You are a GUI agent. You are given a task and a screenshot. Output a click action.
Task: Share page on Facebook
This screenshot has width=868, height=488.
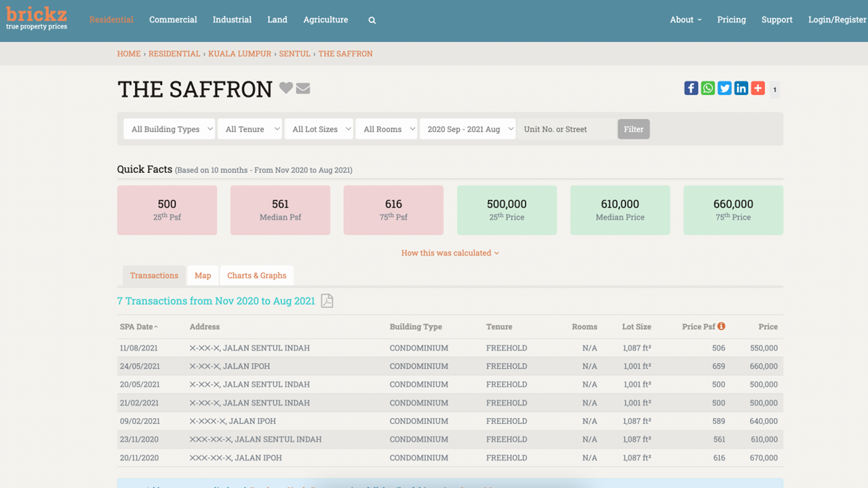click(691, 88)
